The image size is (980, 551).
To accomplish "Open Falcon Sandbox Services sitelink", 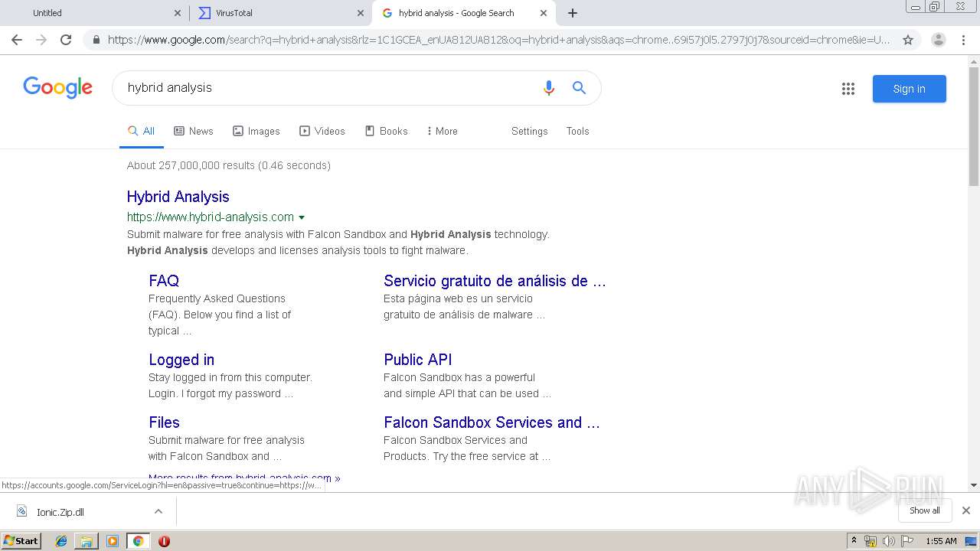I will pos(492,422).
